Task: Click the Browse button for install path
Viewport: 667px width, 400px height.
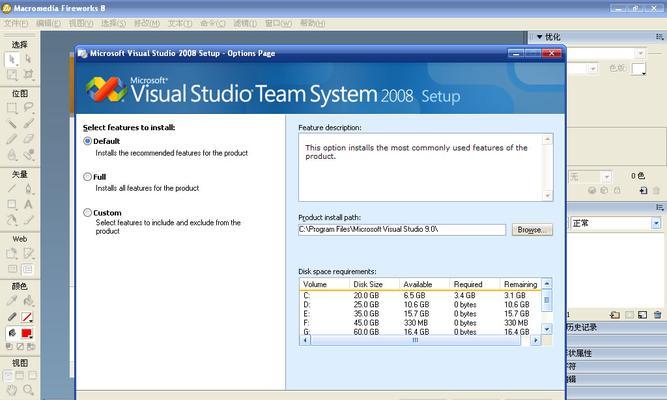Action: point(532,230)
